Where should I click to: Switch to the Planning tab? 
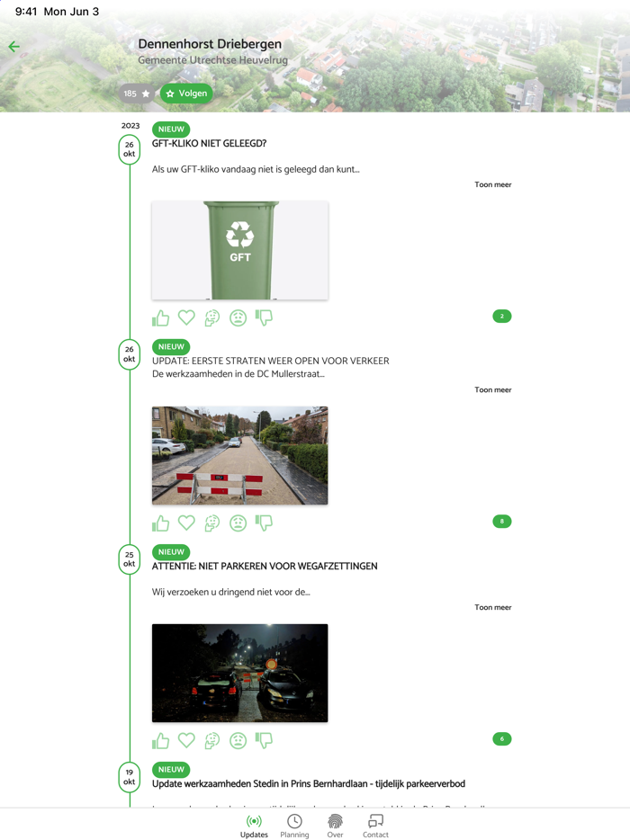tap(294, 826)
